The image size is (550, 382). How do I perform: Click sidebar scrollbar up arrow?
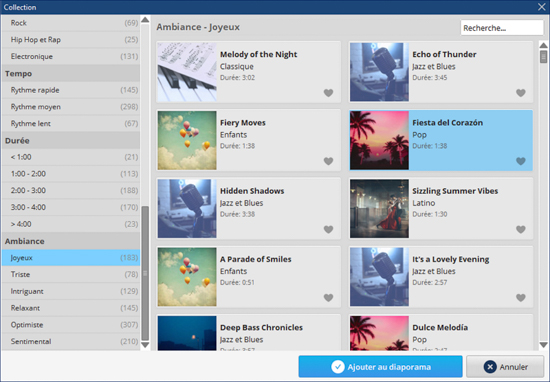point(145,20)
